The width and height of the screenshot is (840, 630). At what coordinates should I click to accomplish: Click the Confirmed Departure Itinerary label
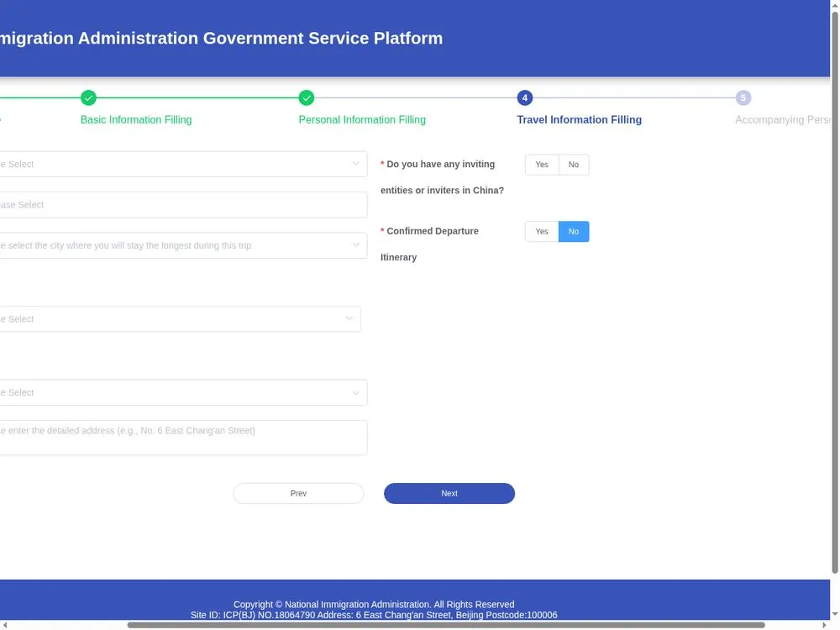click(429, 244)
